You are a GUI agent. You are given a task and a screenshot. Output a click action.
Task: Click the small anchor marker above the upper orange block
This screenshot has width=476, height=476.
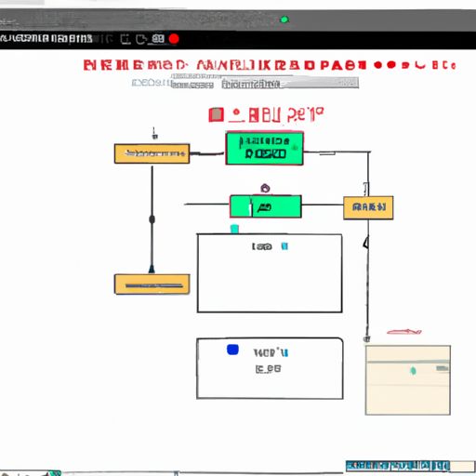(x=154, y=134)
